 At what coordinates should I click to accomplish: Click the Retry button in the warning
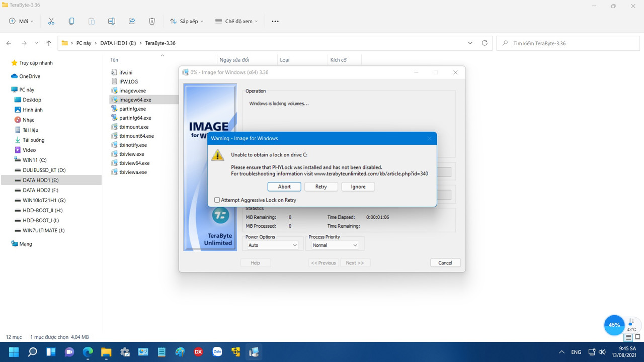[x=321, y=187]
